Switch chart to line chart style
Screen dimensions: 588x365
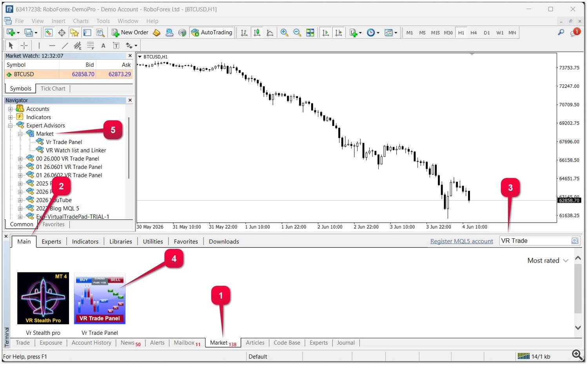click(270, 33)
